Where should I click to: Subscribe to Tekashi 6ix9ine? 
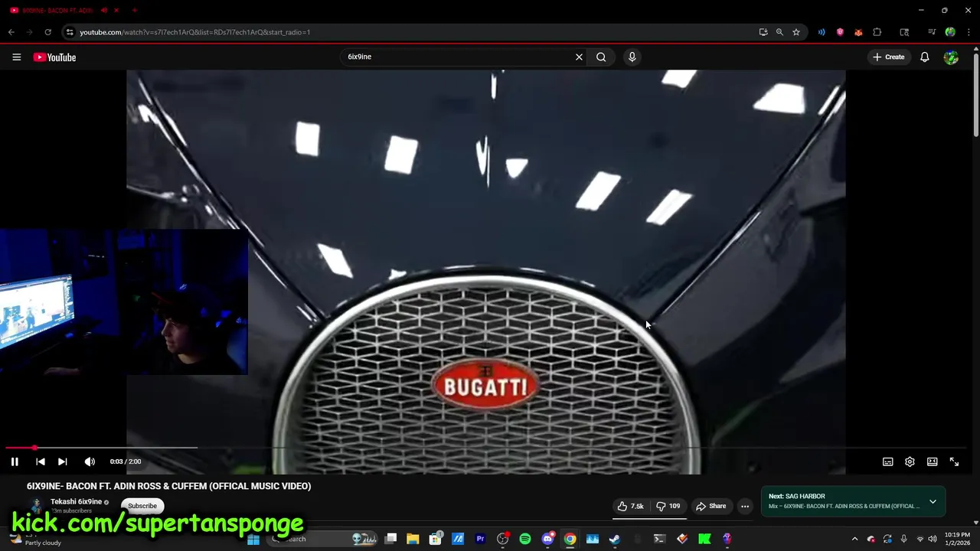click(x=142, y=506)
